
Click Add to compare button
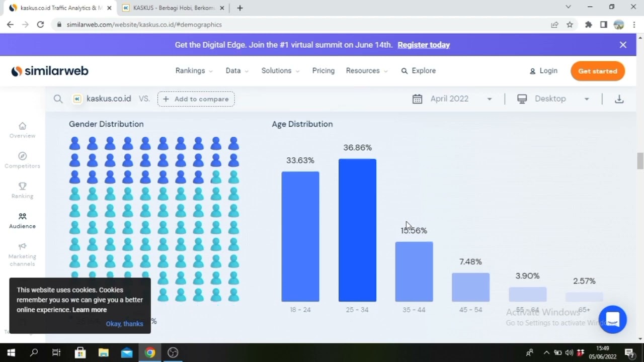(x=196, y=99)
